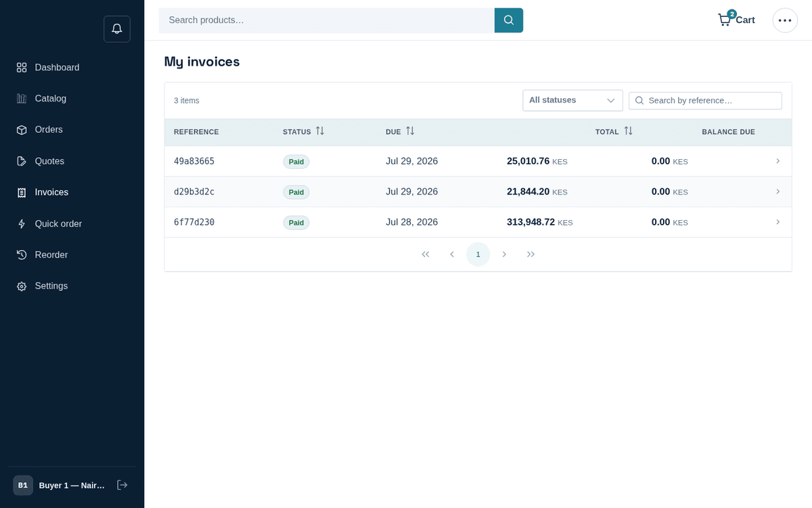The height and width of the screenshot is (508, 812).
Task: Click Buyer 1 account name
Action: [72, 486]
